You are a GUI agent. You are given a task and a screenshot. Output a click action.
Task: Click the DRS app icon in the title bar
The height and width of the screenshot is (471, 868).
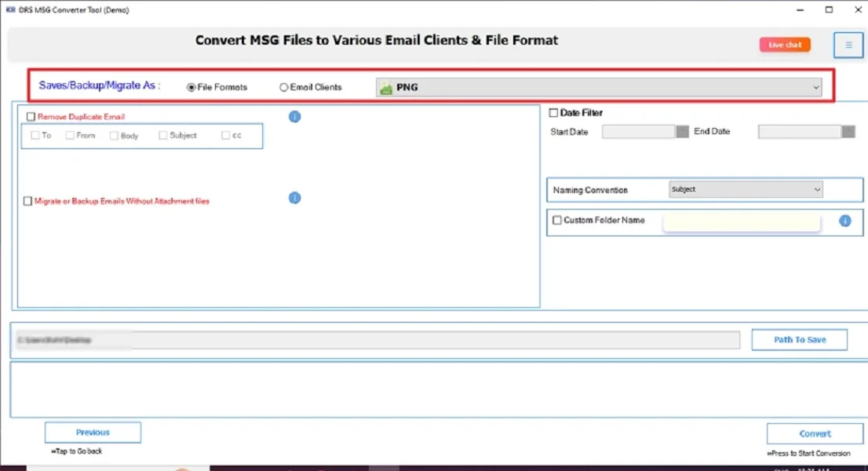coord(9,9)
